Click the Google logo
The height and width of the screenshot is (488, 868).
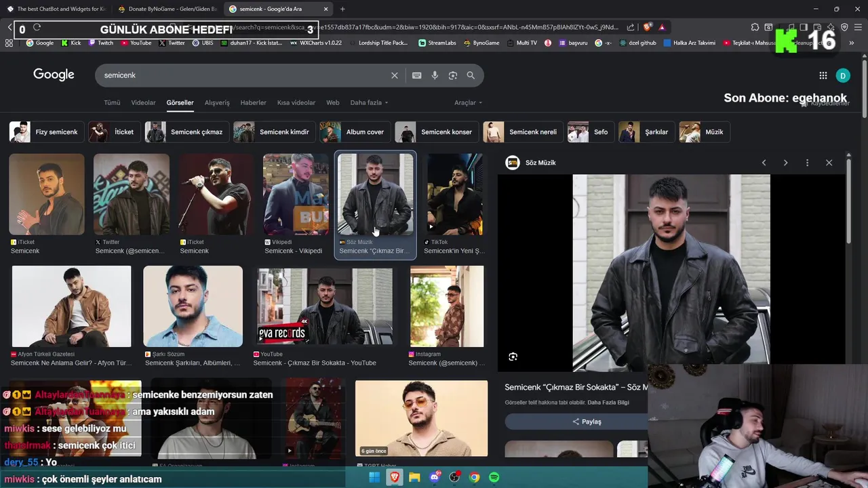[x=54, y=75]
